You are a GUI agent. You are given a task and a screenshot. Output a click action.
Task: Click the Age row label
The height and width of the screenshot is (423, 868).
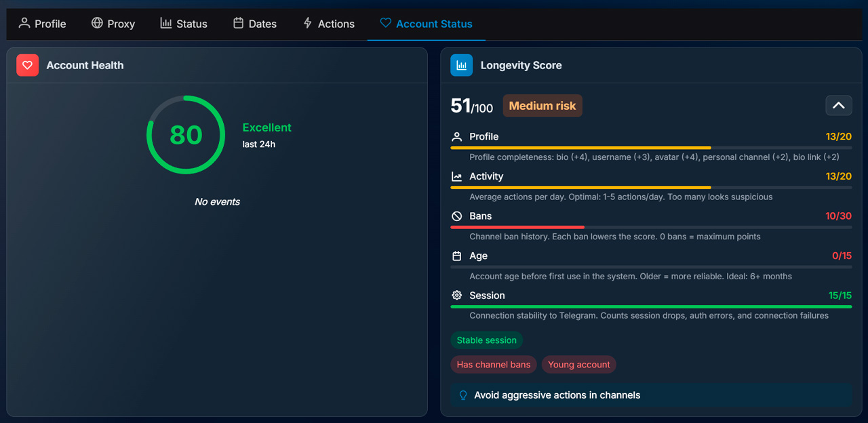coord(478,256)
